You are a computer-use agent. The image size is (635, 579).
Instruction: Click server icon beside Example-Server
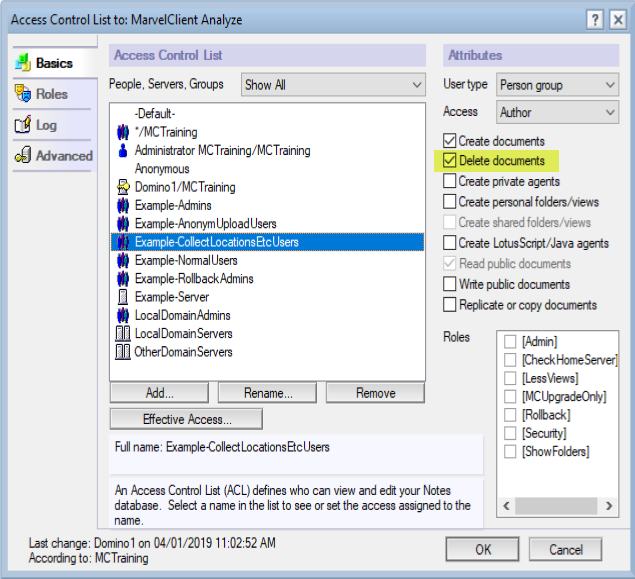pos(123,297)
